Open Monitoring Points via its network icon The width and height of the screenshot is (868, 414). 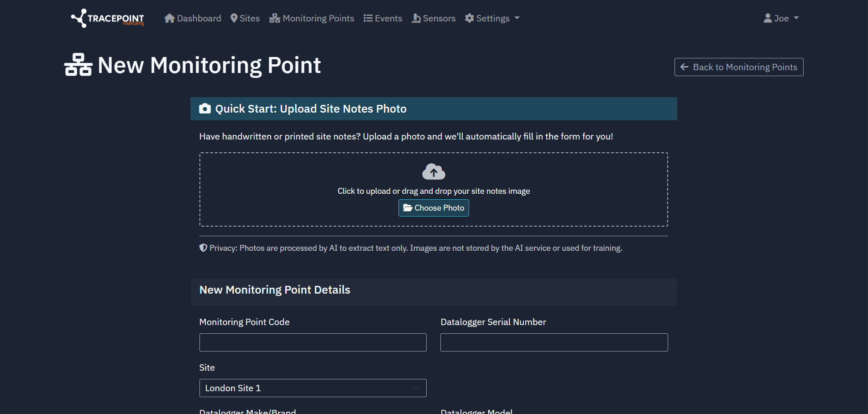pos(274,18)
